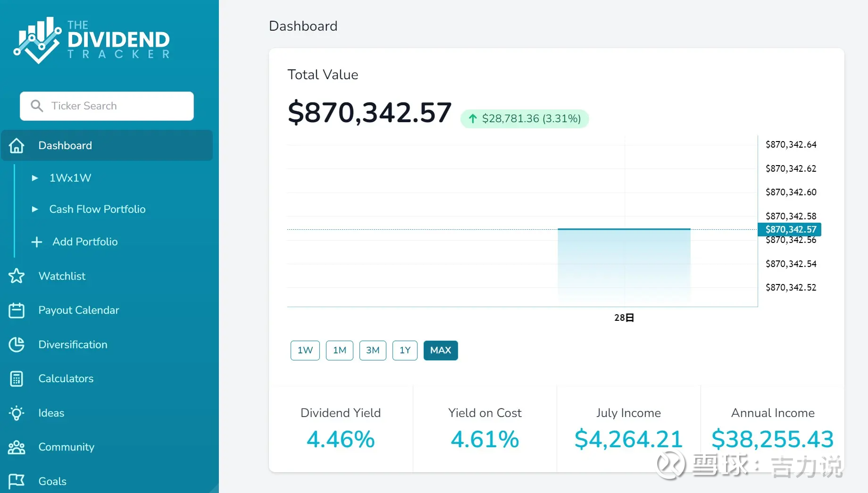Viewport: 868px width, 493px height.
Task: Select the MAX chart range toggle
Action: click(440, 350)
